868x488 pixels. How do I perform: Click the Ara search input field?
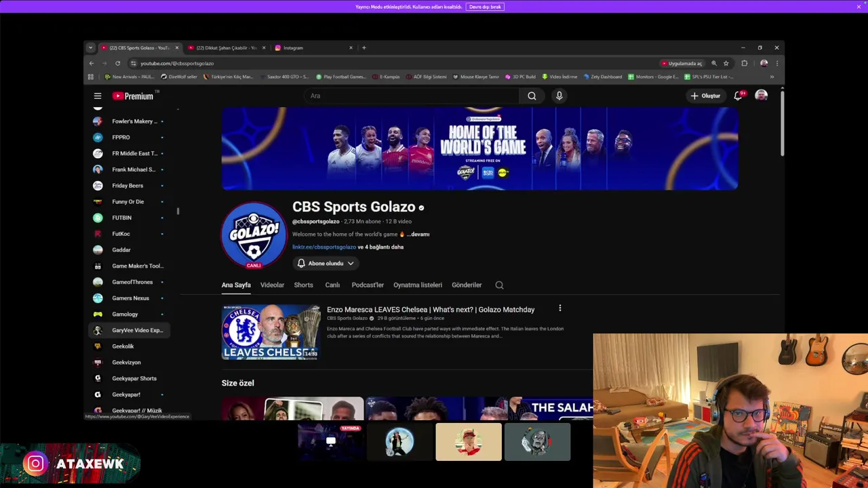pos(412,96)
